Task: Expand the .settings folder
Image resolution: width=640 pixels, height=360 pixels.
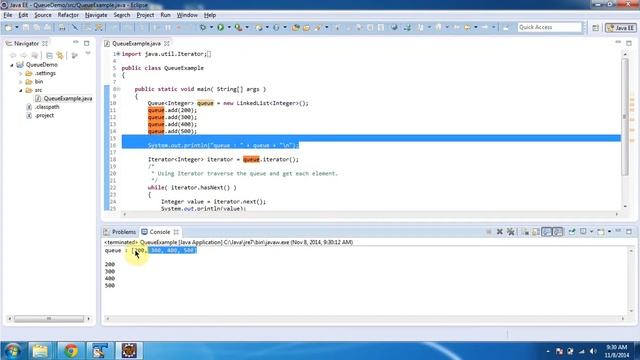Action: pyautogui.click(x=21, y=73)
